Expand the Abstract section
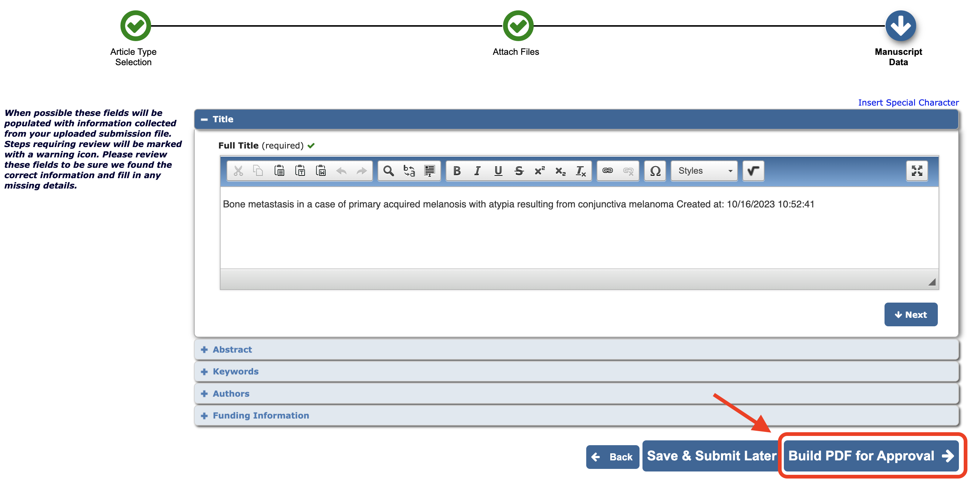This screenshot has height=480, width=980. [x=576, y=350]
